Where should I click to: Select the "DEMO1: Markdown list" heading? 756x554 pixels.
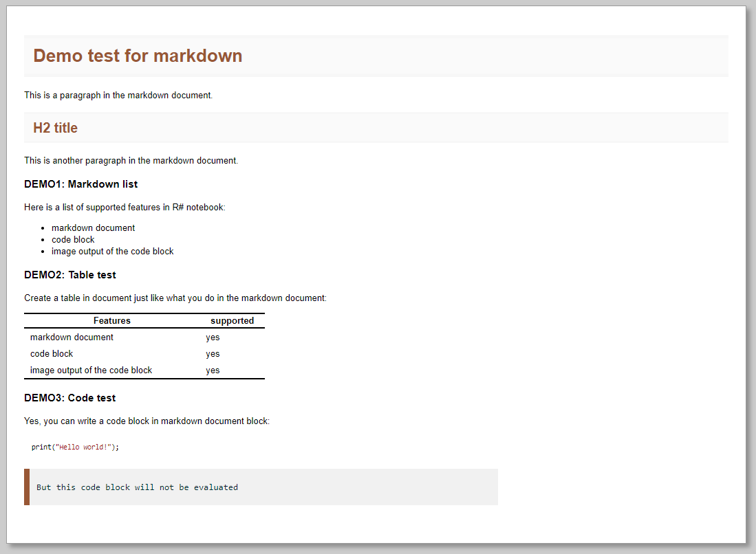tap(80, 184)
